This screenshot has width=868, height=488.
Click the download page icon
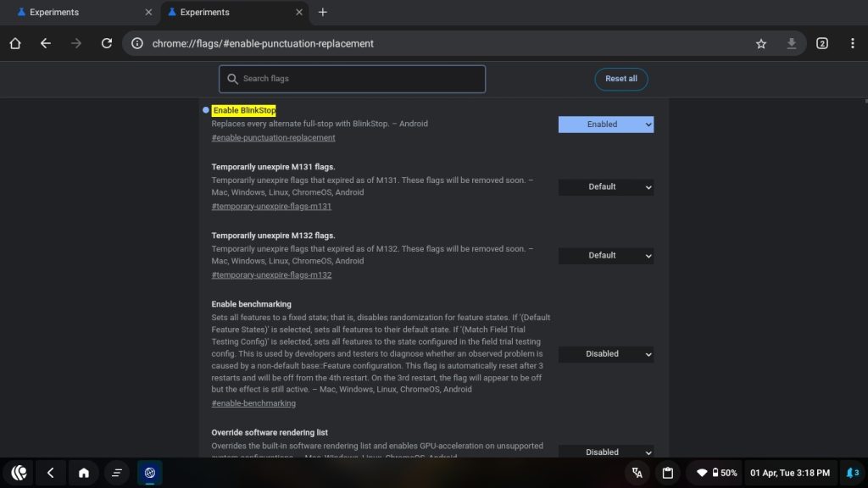792,43
